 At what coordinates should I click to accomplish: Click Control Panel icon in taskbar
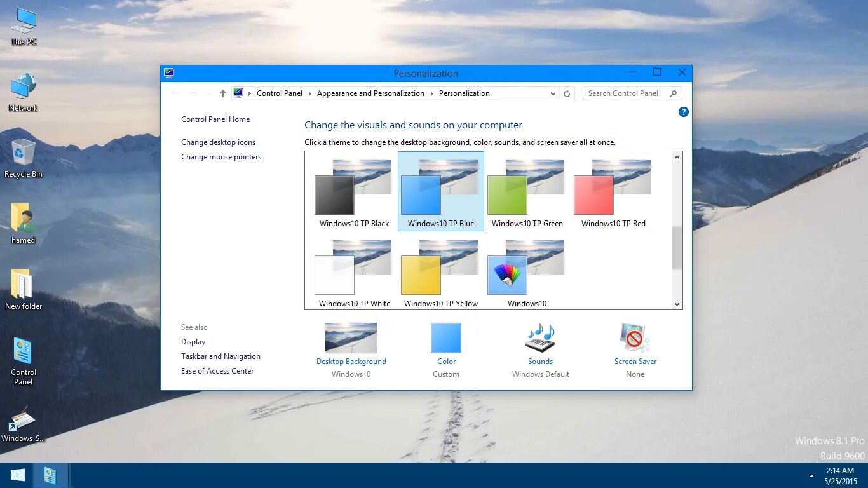[50, 475]
